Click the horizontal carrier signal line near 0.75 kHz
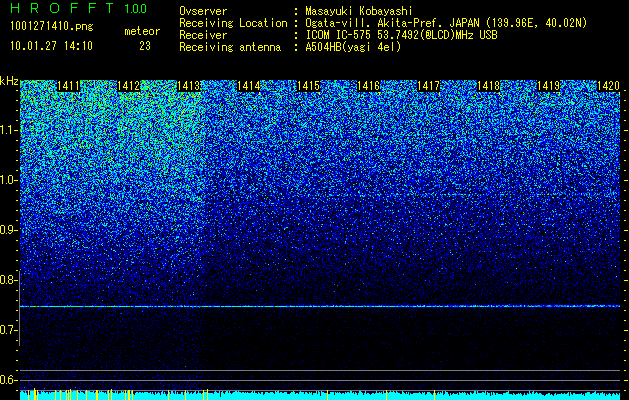Screen dimensions: 629x400 click(x=320, y=307)
